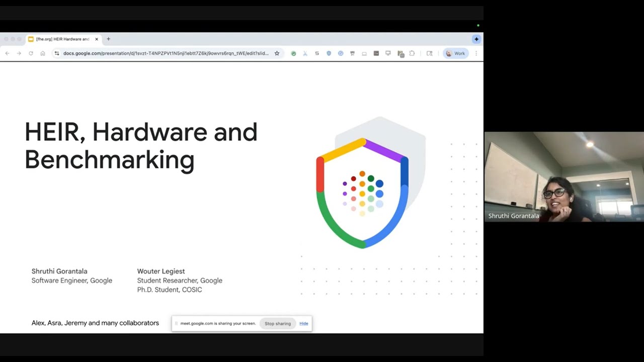
Task: Click the name 'Shruthi Gorantala' on slide
Action: pos(59,271)
